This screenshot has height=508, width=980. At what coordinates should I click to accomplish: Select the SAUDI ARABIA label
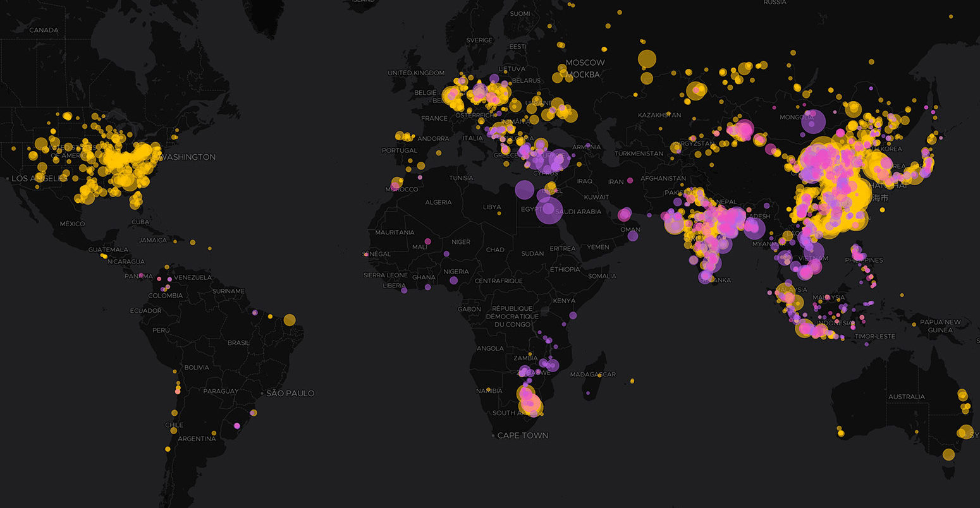click(x=580, y=212)
